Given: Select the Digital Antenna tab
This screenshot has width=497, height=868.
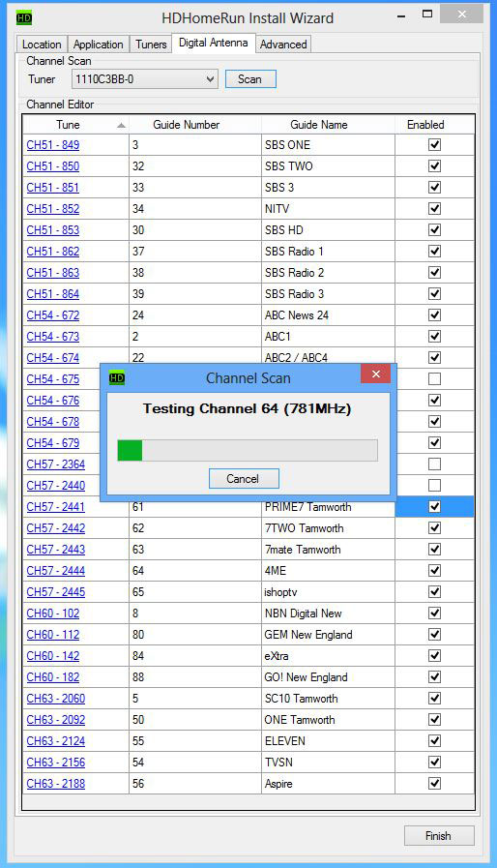Looking at the screenshot, I should (x=214, y=43).
